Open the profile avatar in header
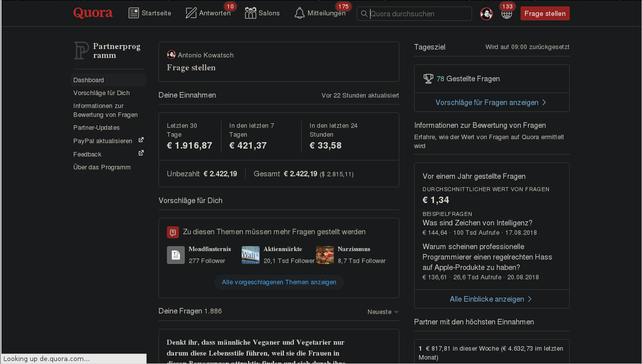 point(486,14)
